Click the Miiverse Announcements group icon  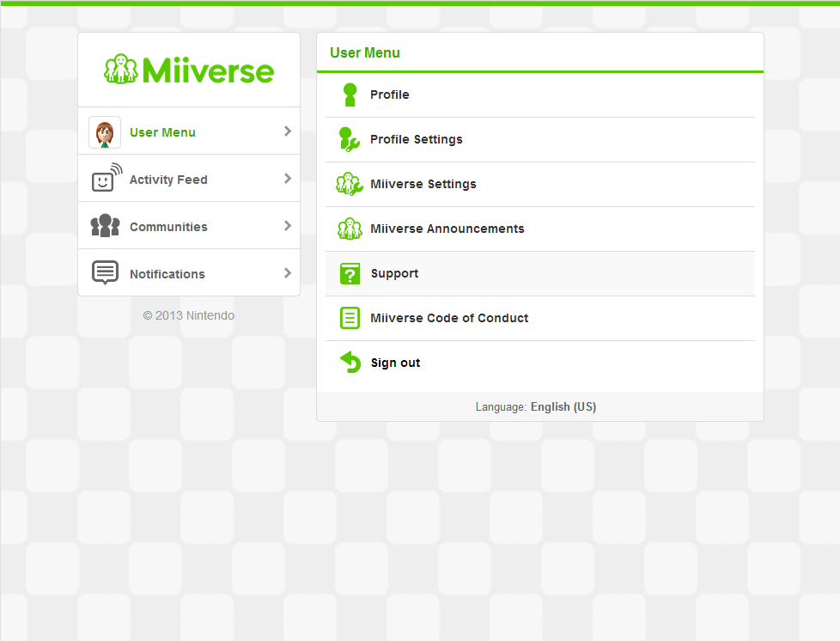click(x=350, y=229)
